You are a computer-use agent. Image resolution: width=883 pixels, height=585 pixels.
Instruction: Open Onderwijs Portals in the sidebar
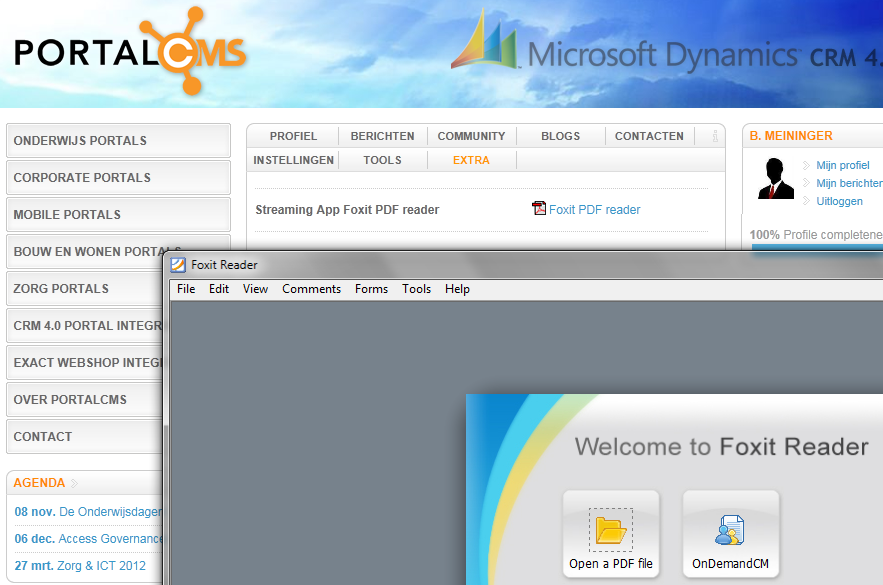tap(118, 141)
